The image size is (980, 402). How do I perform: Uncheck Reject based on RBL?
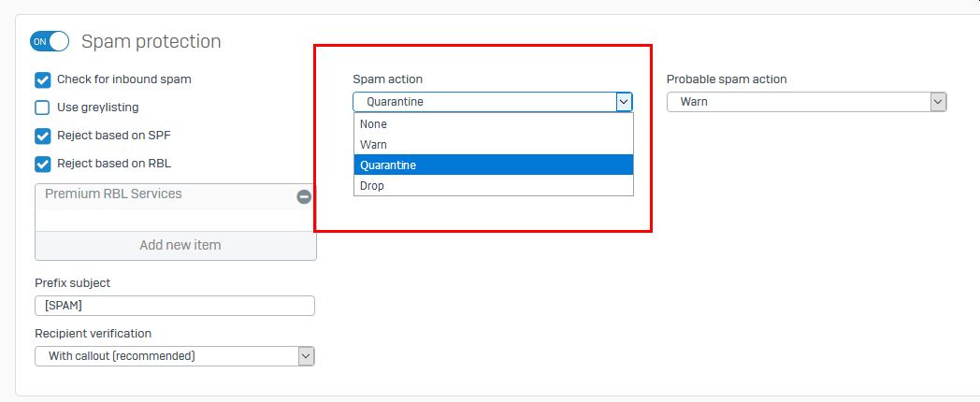coord(42,164)
